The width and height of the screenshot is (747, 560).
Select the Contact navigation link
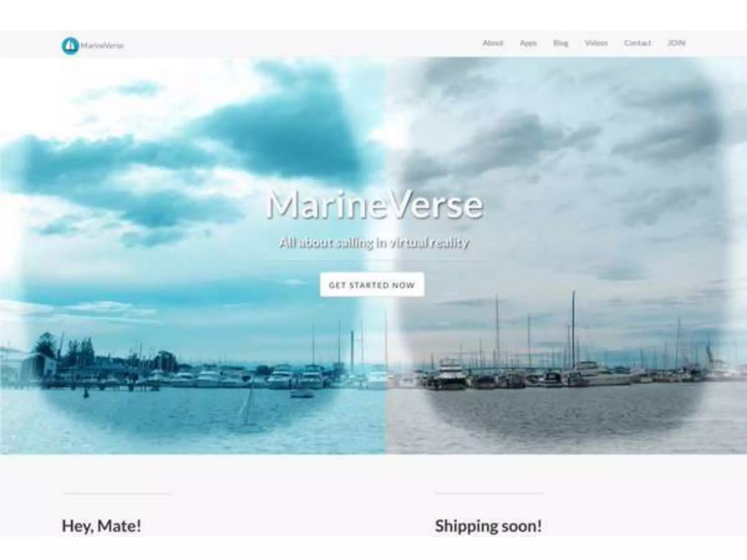(x=637, y=43)
